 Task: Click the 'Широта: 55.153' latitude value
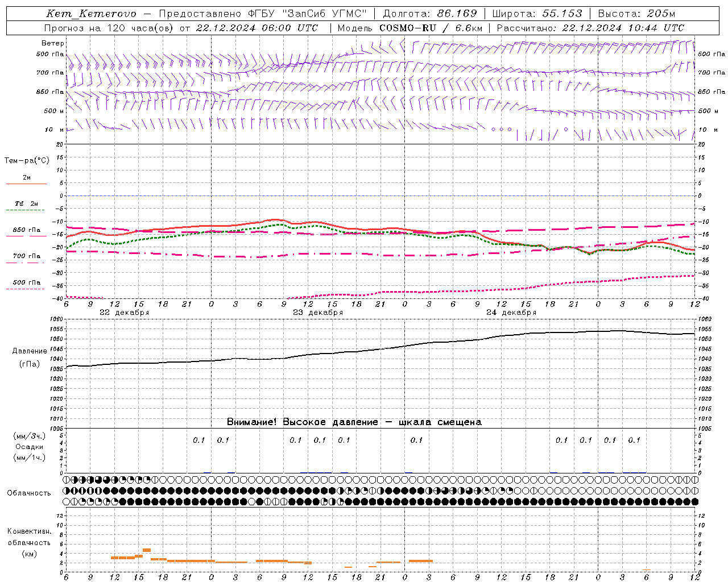pyautogui.click(x=537, y=14)
